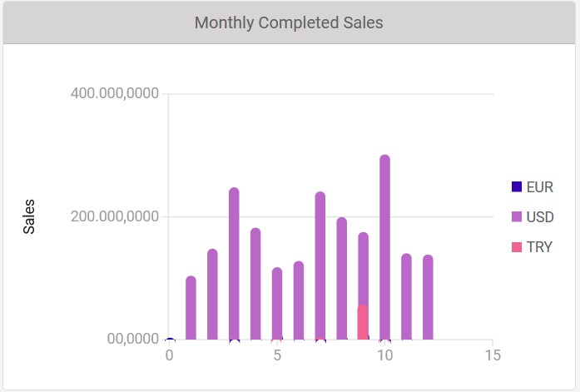Click the Sales y-axis title

click(29, 216)
